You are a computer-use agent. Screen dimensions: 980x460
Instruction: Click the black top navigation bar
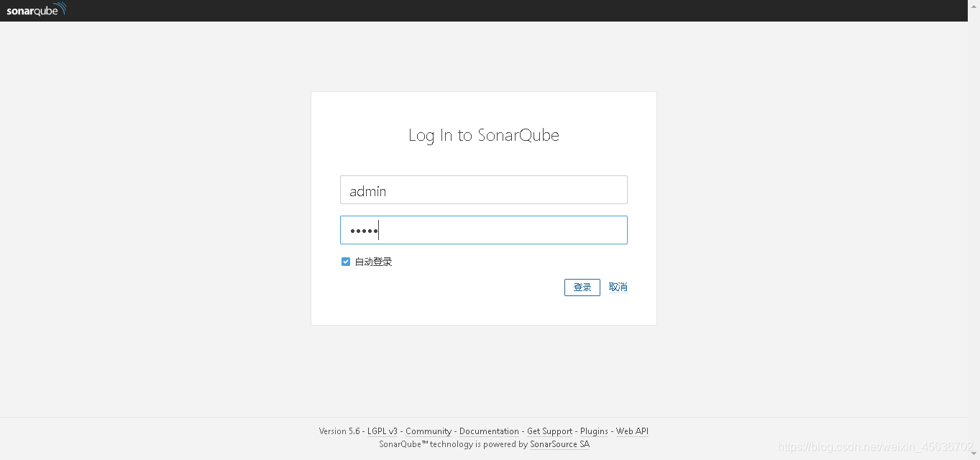coord(431,11)
